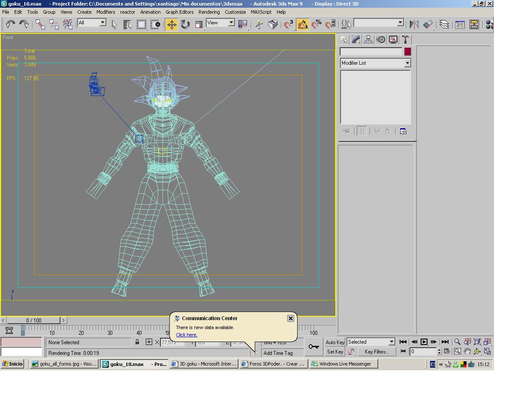Close the Communication Center balloon

coord(291,318)
